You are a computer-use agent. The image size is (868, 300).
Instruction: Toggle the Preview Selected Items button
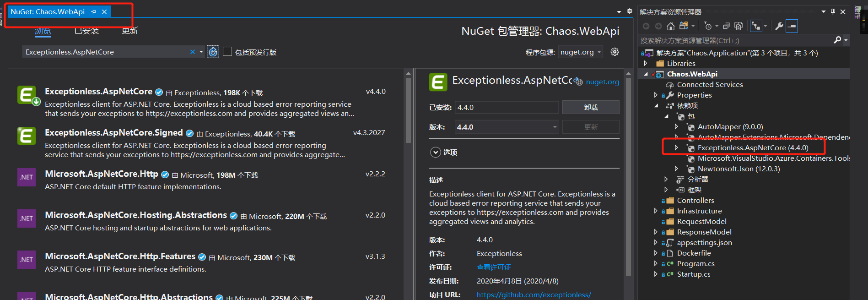pos(792,26)
